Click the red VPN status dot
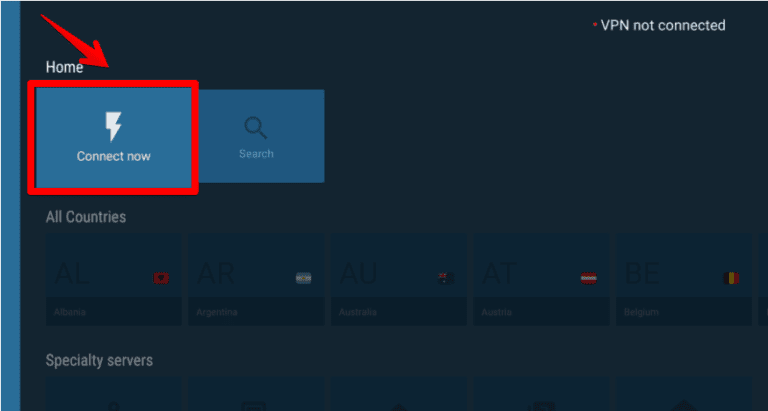The width and height of the screenshot is (768, 411). click(x=595, y=24)
